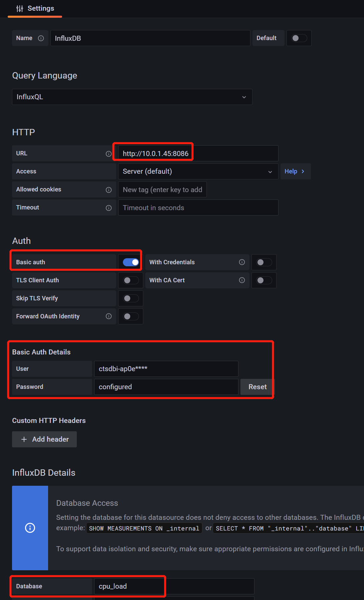Image resolution: width=364 pixels, height=600 pixels.
Task: Click the Name info icon
Action: 41,38
